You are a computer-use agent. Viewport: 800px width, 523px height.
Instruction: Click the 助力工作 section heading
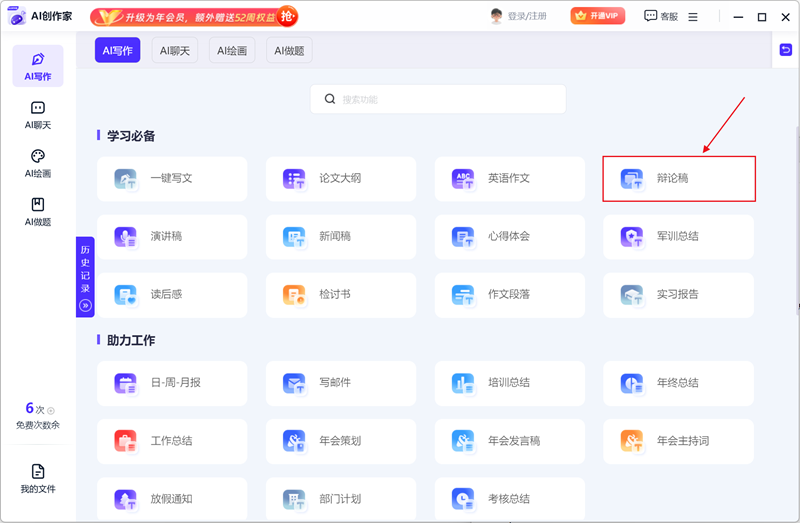point(131,340)
